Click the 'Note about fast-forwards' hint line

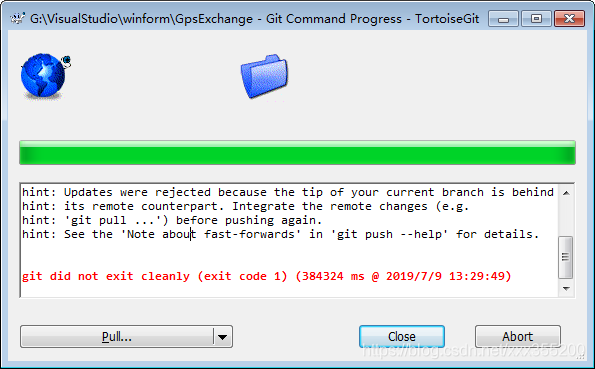[x=280, y=234]
